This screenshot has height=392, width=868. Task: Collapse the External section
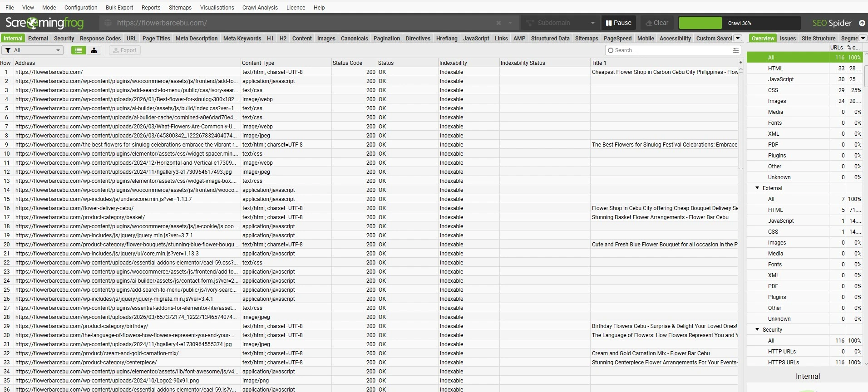[757, 188]
